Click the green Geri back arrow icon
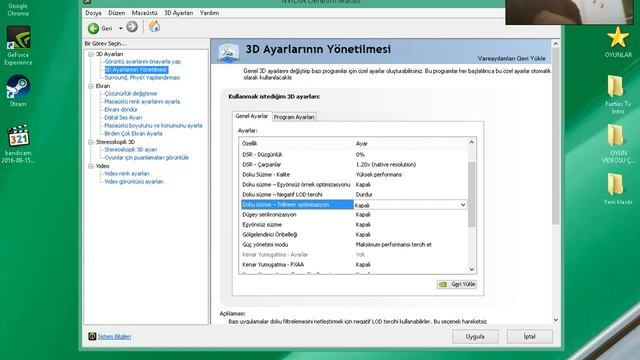This screenshot has height=360, width=640. click(93, 28)
